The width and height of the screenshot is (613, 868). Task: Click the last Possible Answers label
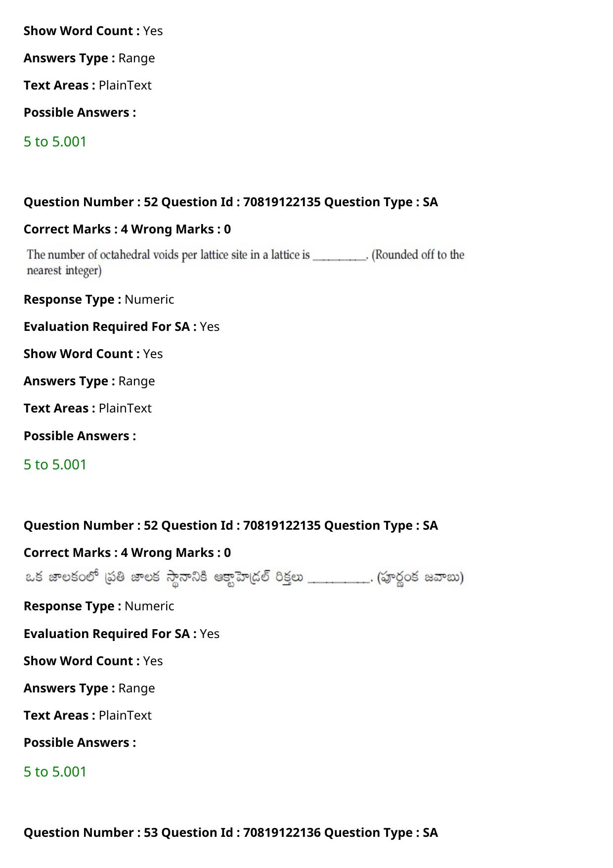tap(80, 742)
